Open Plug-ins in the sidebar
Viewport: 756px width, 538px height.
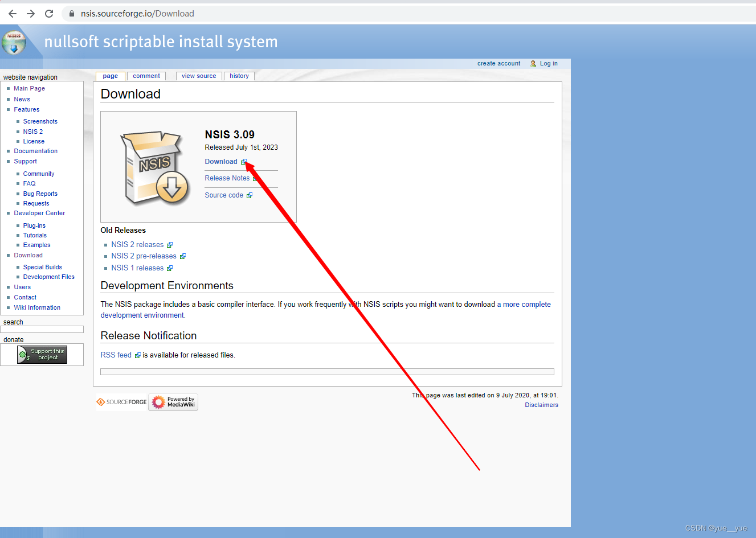tap(34, 226)
